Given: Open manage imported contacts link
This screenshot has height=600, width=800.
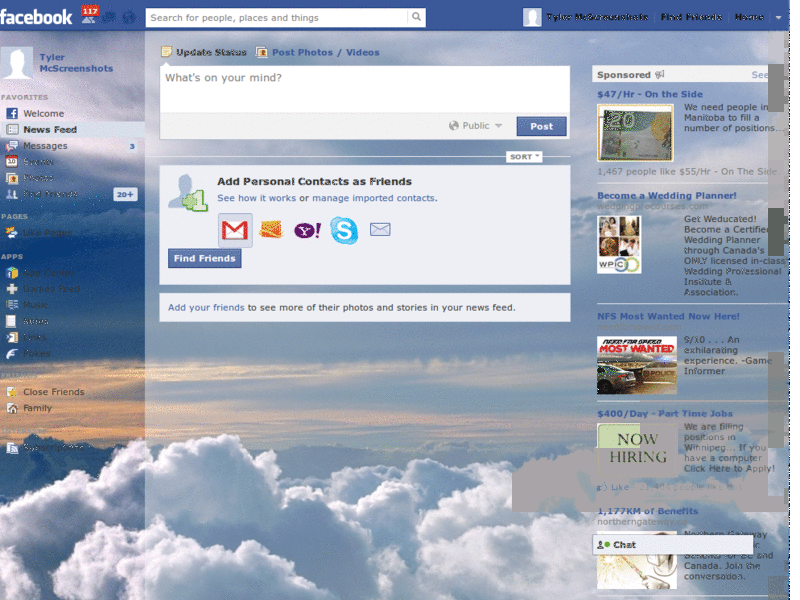Looking at the screenshot, I should [x=373, y=198].
